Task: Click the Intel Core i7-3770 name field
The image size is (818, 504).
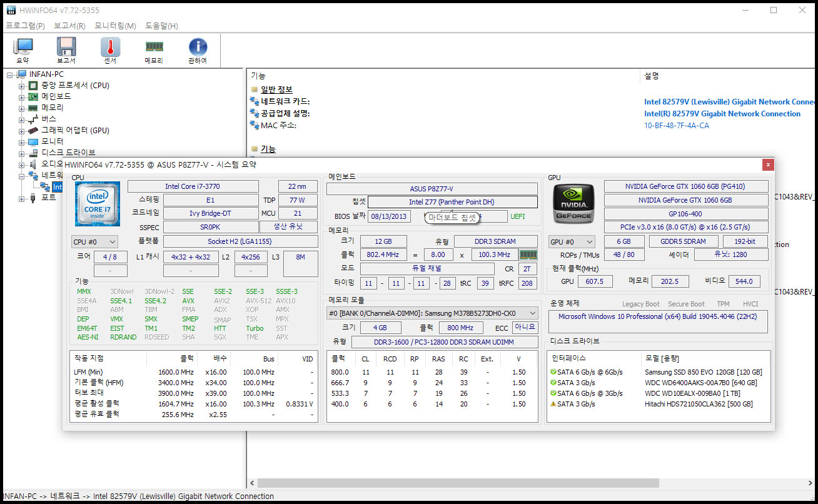Action: (x=193, y=186)
